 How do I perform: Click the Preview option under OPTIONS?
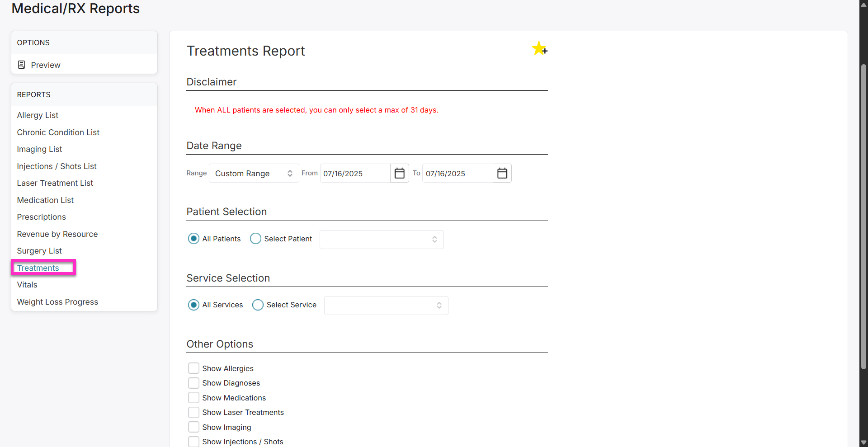(x=45, y=65)
